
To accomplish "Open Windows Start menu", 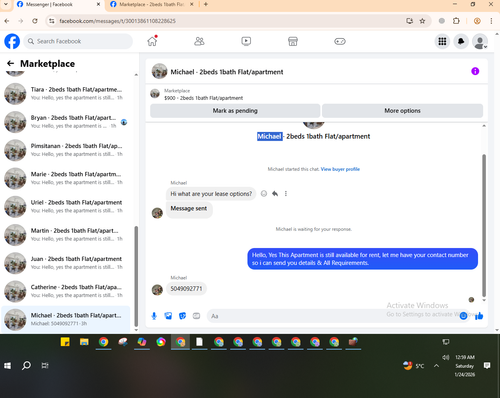I will [x=7, y=366].
